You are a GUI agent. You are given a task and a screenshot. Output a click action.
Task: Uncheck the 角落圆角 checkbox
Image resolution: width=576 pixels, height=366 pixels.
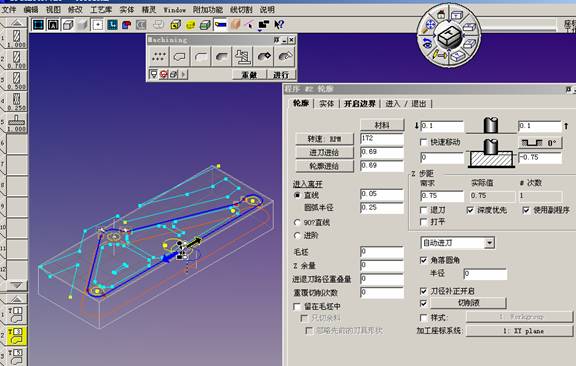click(423, 260)
